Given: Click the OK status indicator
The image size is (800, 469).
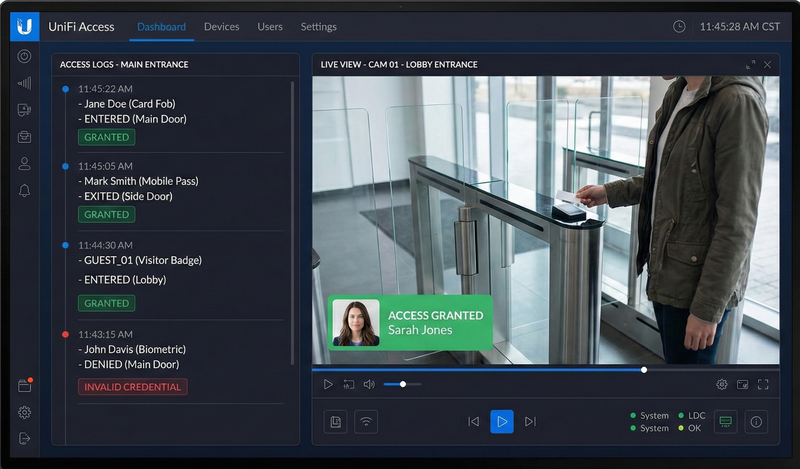Looking at the screenshot, I should [690, 428].
